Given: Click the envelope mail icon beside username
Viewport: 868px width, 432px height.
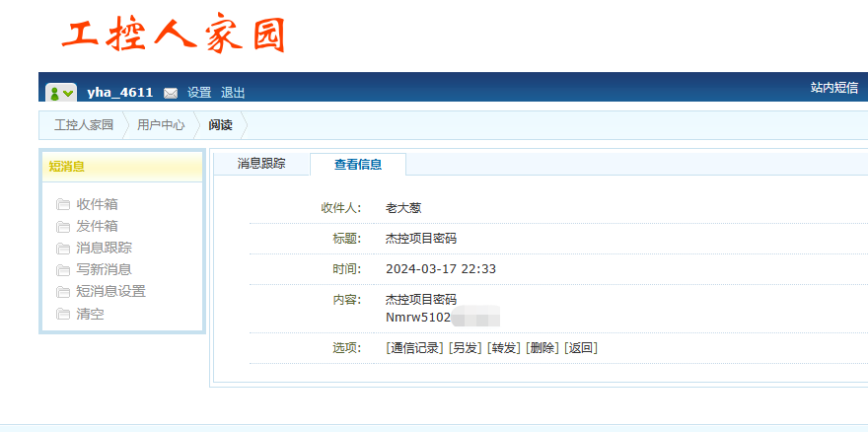Looking at the screenshot, I should tap(171, 93).
